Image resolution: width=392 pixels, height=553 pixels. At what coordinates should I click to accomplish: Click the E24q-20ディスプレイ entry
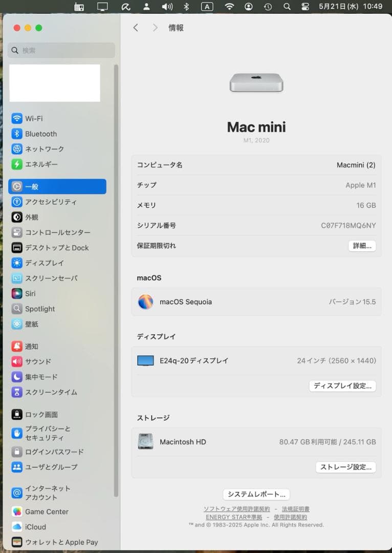[256, 360]
